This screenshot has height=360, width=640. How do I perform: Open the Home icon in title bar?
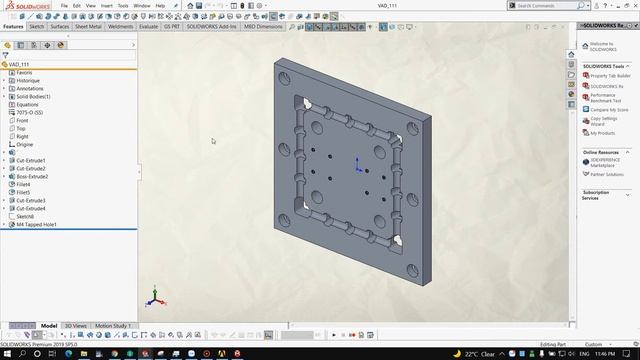pyautogui.click(x=190, y=6)
